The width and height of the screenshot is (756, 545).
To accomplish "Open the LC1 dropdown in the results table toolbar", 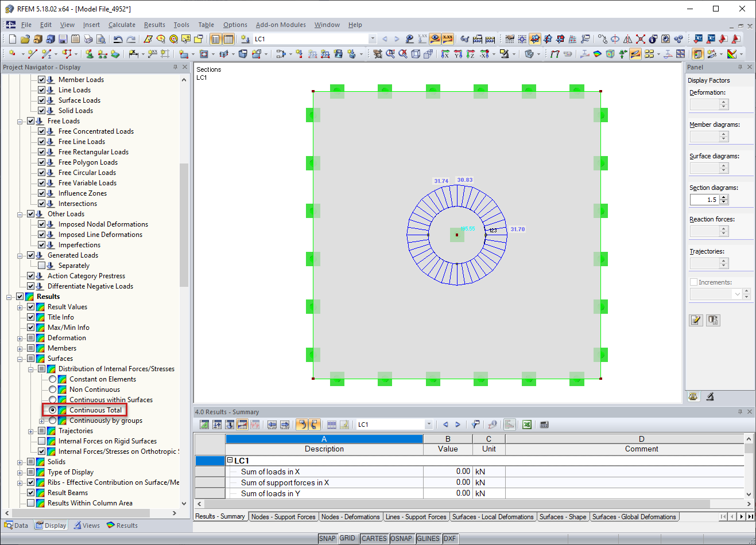I will click(429, 425).
